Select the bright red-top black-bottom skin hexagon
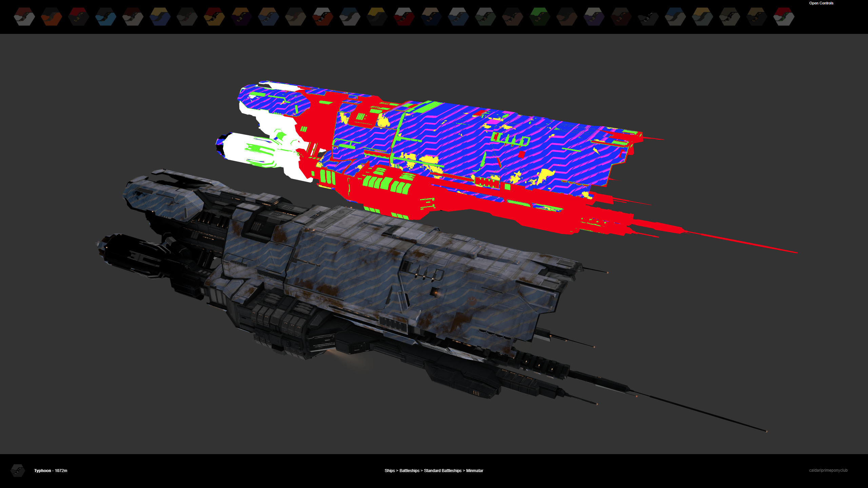868x488 pixels. (79, 17)
